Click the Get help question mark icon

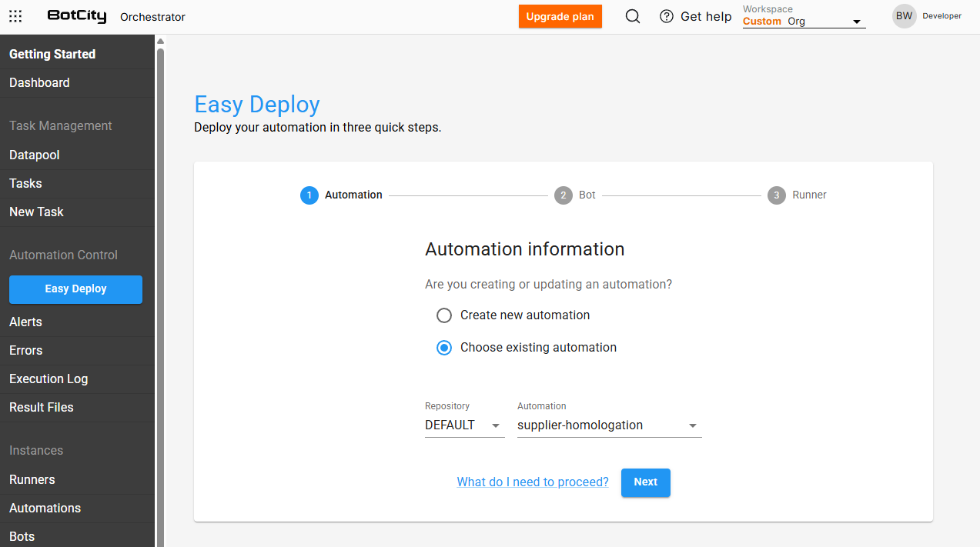click(x=667, y=16)
